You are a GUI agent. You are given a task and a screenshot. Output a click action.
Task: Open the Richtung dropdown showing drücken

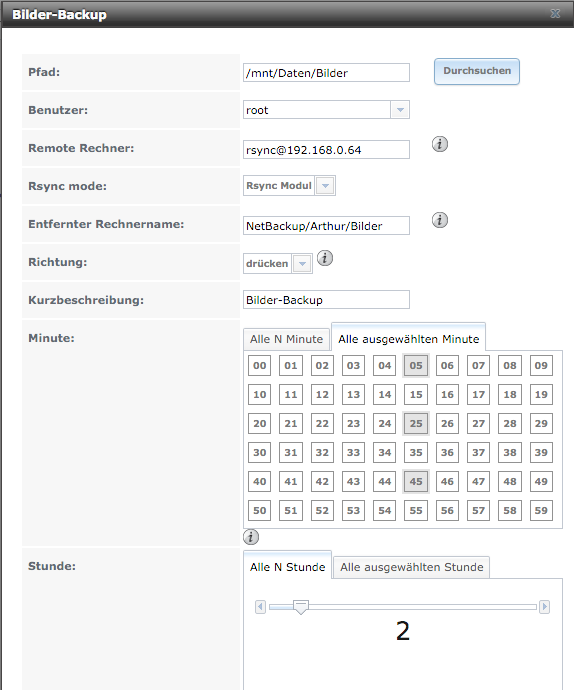pyautogui.click(x=302, y=264)
